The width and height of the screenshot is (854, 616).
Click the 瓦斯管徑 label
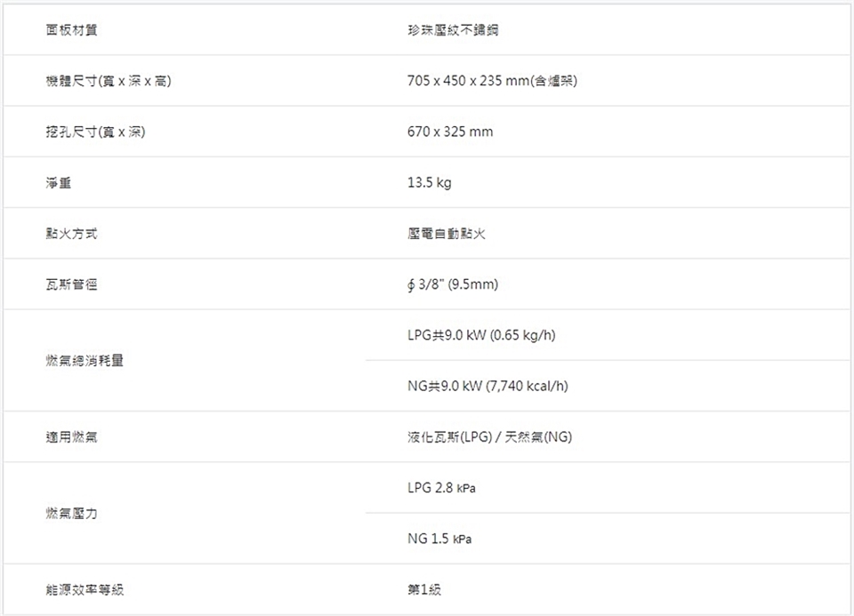(x=72, y=284)
